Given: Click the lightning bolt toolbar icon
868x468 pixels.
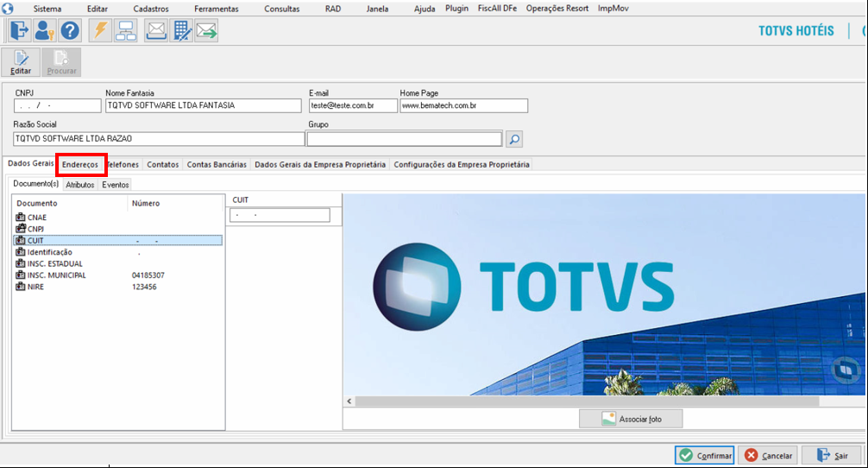Looking at the screenshot, I should point(100,30).
